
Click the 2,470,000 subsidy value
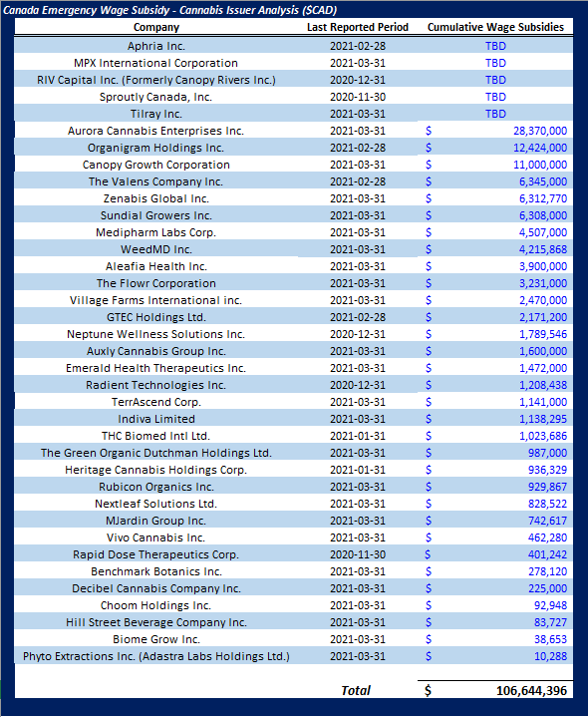pyautogui.click(x=543, y=300)
